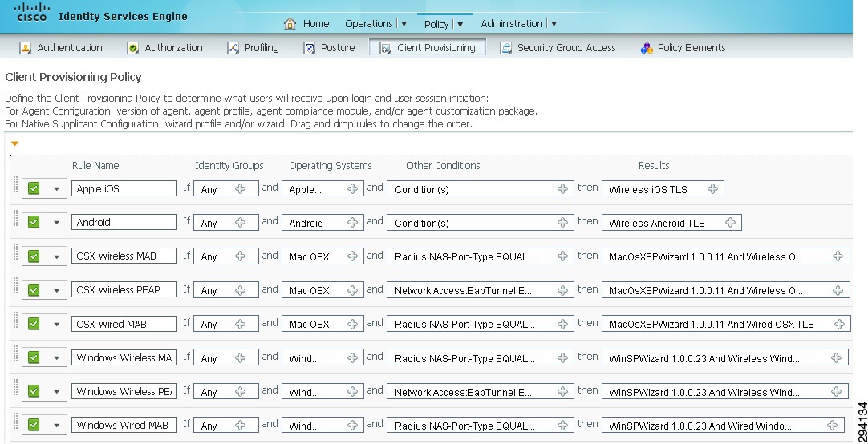
Task: Click the OSX Wireless PEAP EapTunnel condition field
Action: (x=480, y=290)
